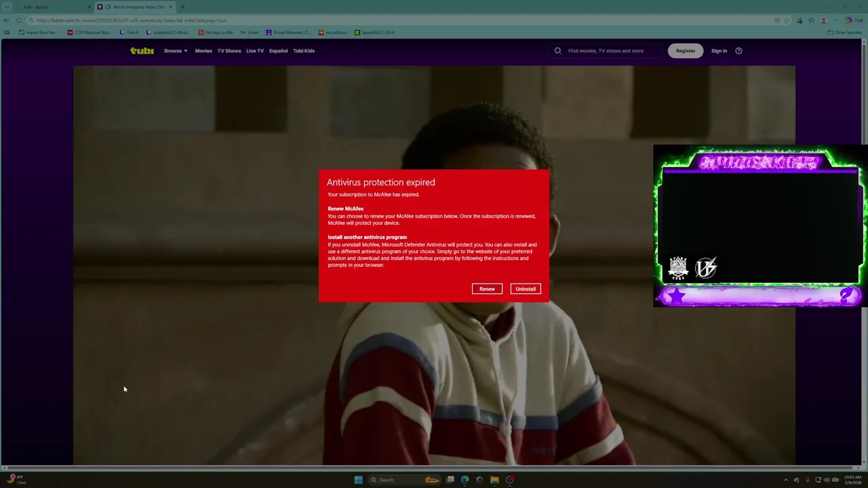Open the Tubi help question-mark icon
This screenshot has height=488, width=868.
[x=738, y=51]
